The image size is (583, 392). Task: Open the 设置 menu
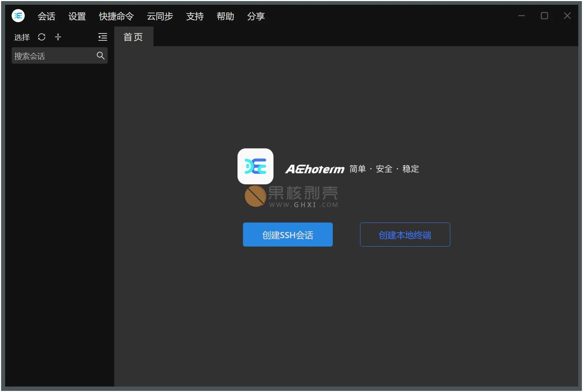click(x=77, y=16)
